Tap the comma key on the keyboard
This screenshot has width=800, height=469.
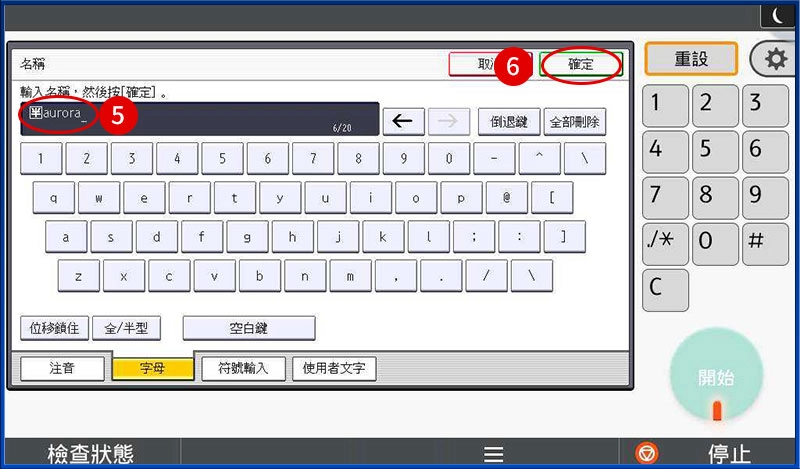396,276
